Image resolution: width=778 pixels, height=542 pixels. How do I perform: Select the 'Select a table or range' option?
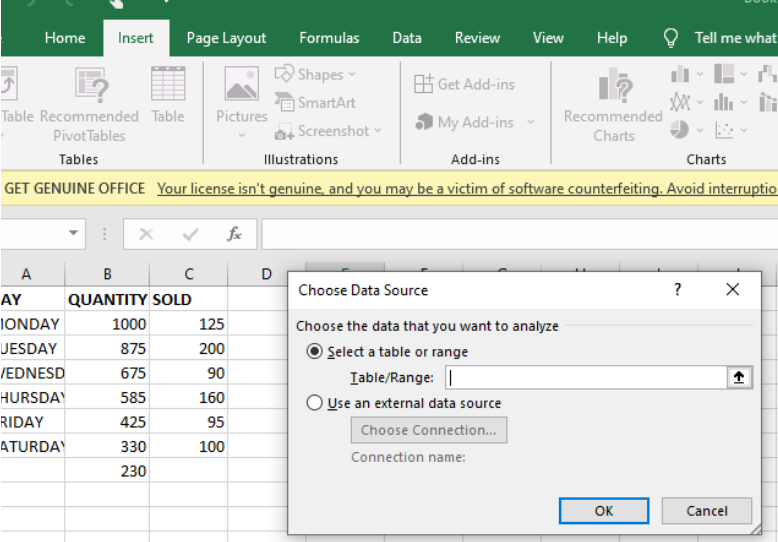pyautogui.click(x=316, y=352)
